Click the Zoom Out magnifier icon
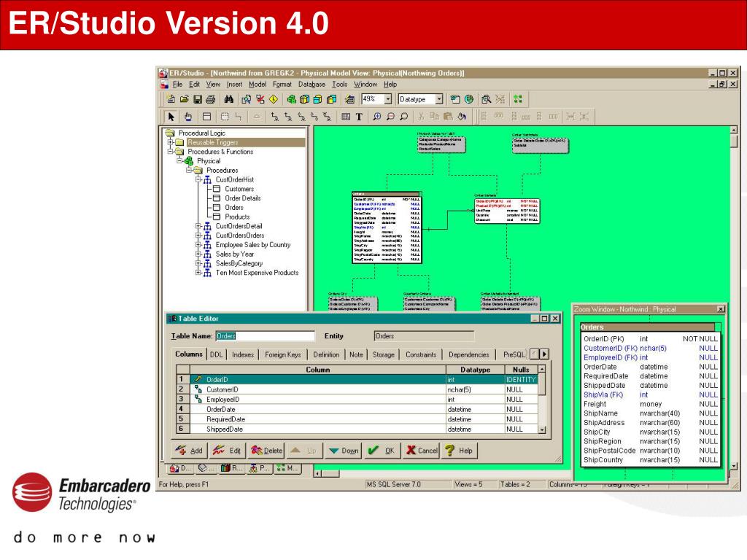Viewport: 747px width, 560px height. click(390, 117)
